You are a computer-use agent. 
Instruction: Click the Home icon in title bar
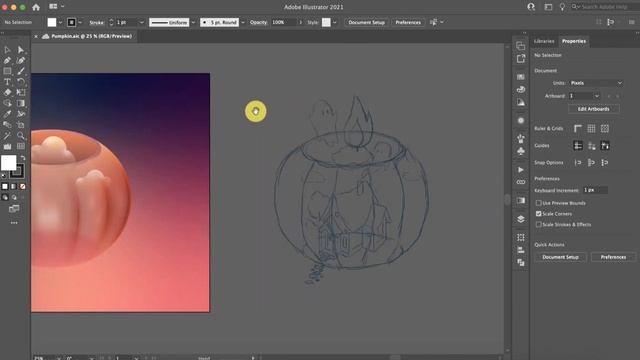tap(36, 7)
